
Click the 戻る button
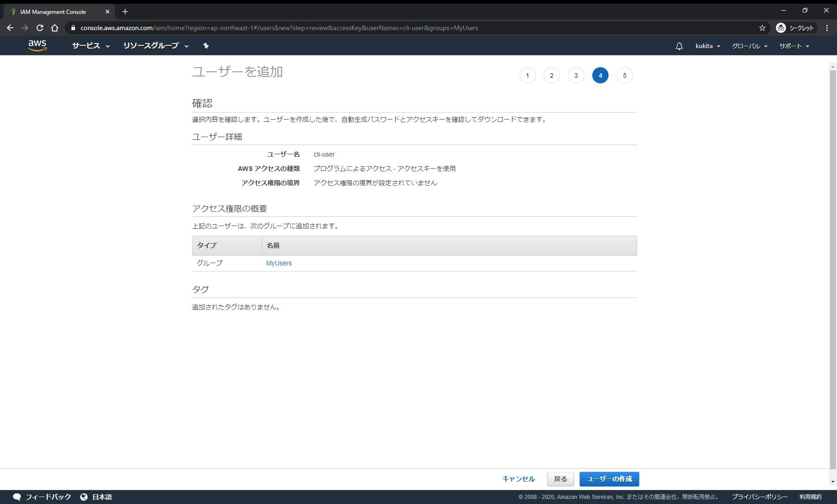[560, 479]
